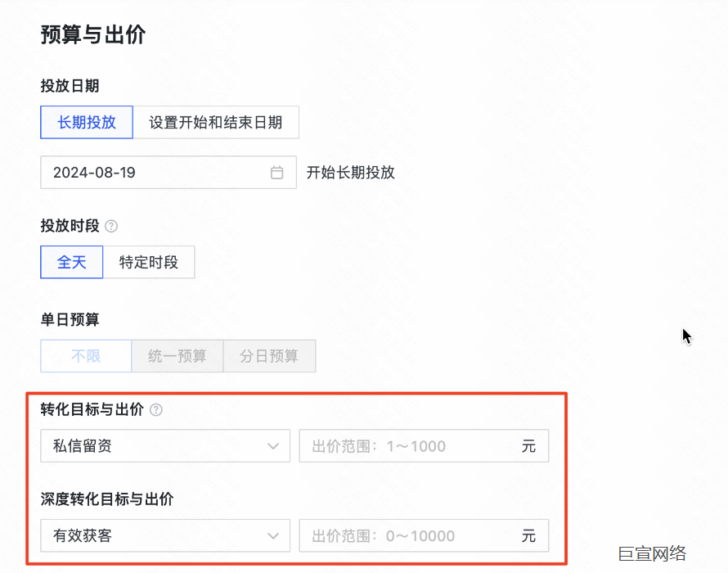Choose 分日预算 daily budget option
The height and width of the screenshot is (573, 728).
[x=268, y=356]
